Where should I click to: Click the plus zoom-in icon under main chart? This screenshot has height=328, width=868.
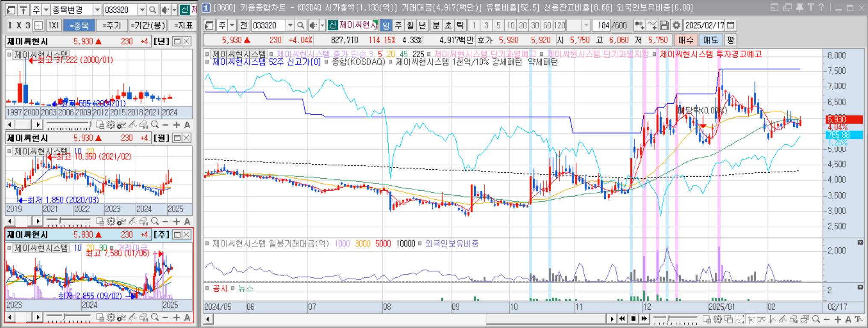[838, 319]
